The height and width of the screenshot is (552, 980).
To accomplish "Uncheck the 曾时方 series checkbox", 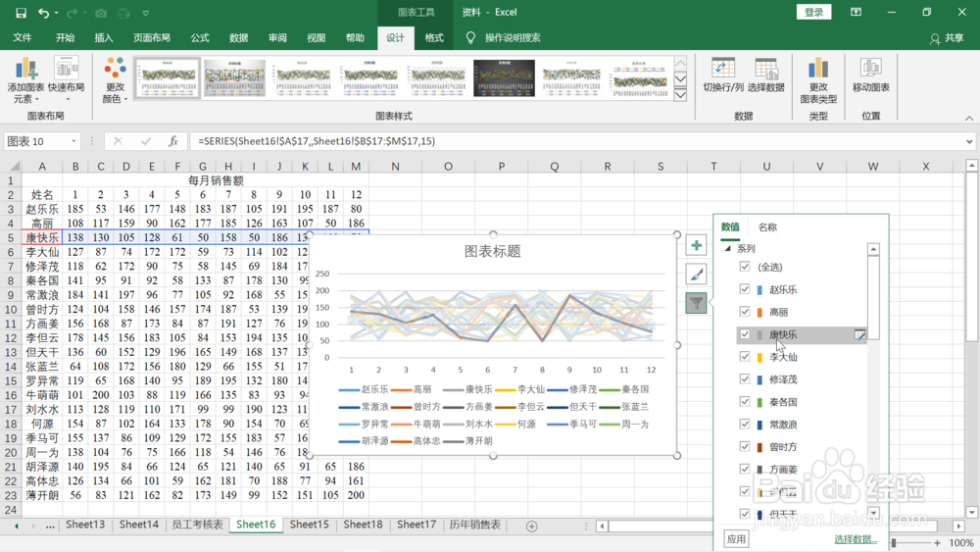I will 745,446.
